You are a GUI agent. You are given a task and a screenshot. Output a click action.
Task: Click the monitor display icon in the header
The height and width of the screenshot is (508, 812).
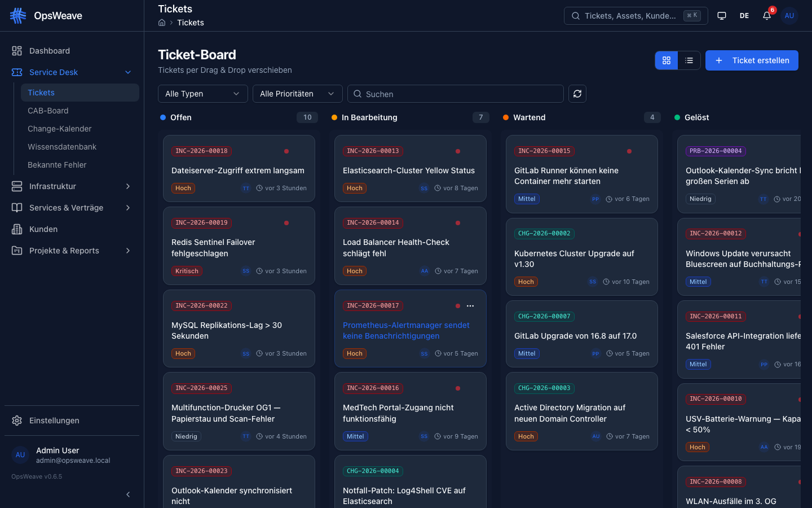point(722,16)
